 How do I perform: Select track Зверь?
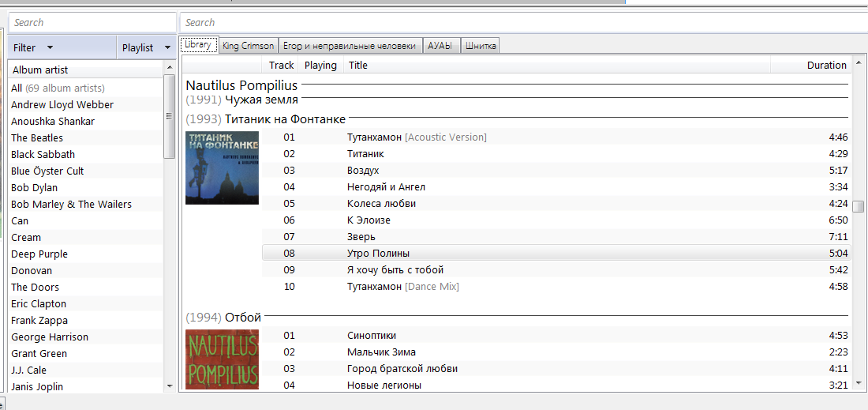[x=556, y=236]
